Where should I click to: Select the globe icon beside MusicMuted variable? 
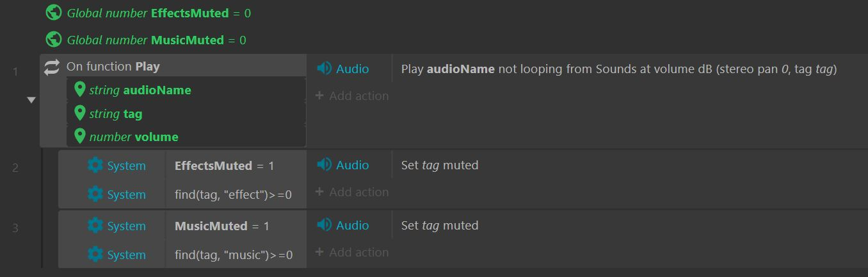(54, 40)
